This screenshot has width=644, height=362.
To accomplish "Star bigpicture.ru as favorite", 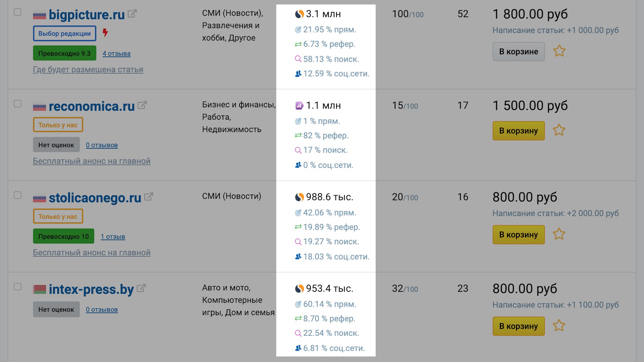I will pos(559,51).
